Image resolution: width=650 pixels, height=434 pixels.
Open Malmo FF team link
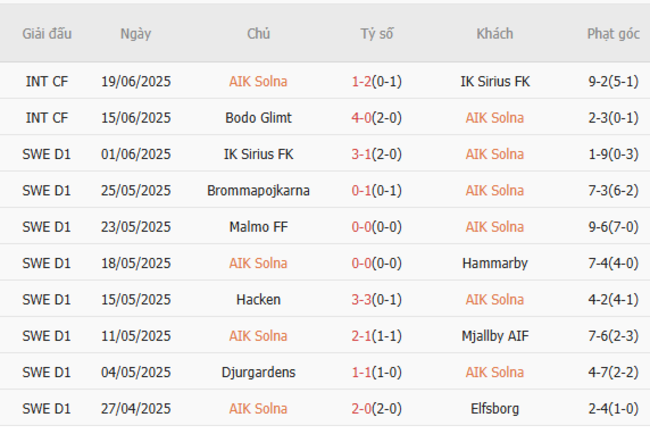258,227
